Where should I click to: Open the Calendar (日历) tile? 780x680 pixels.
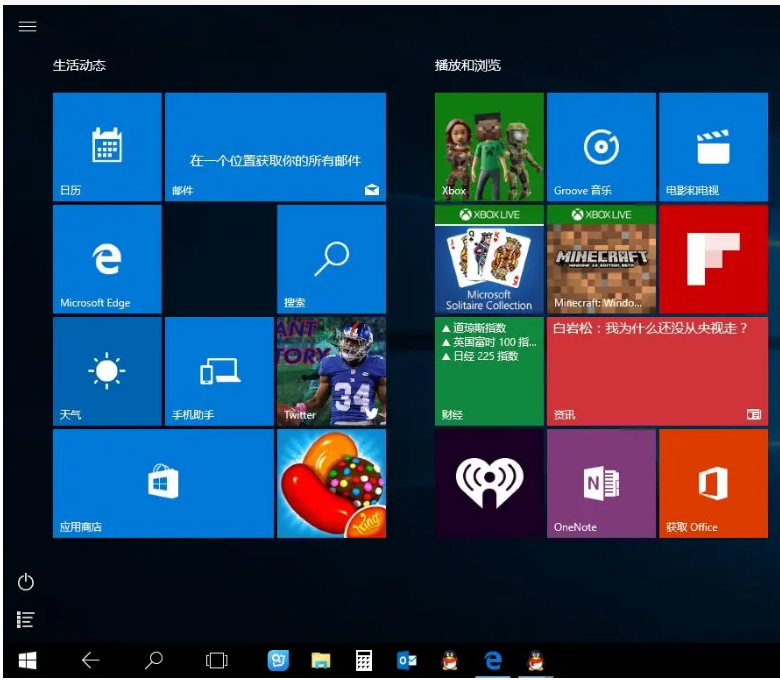107,147
